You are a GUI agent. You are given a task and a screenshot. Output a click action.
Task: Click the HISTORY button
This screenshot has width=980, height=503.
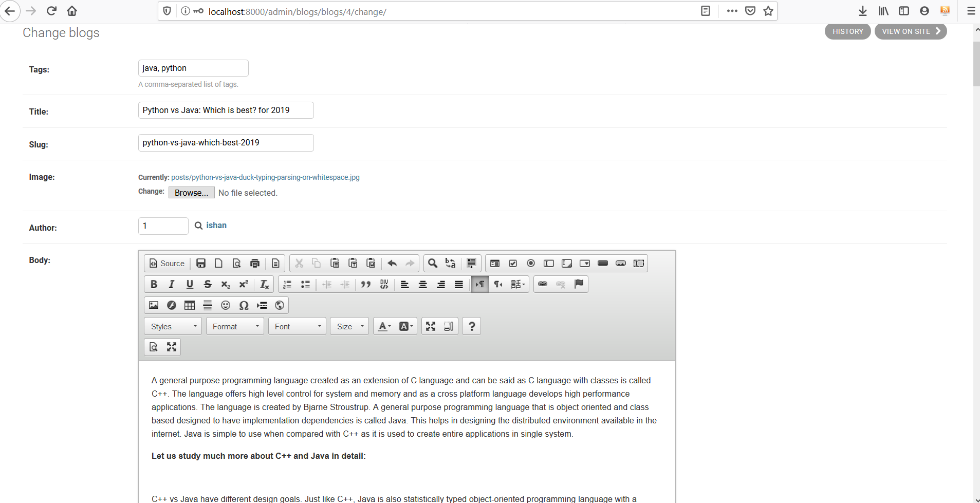coord(847,31)
